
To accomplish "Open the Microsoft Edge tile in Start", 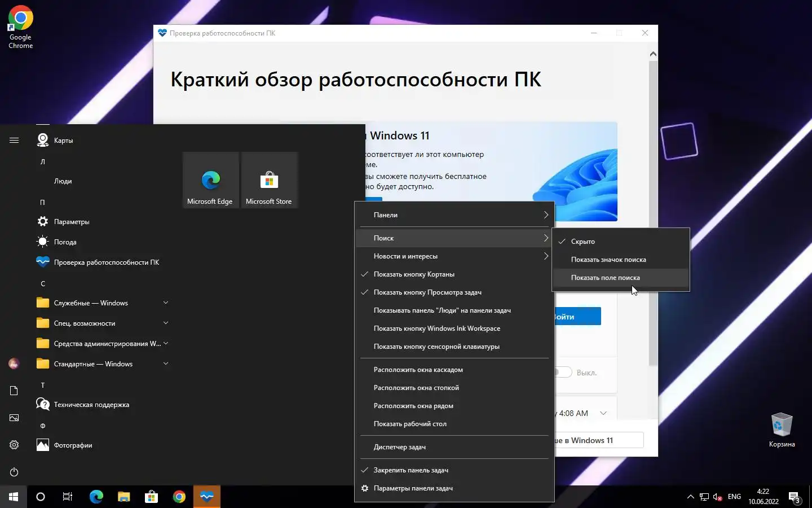I will 210,180.
